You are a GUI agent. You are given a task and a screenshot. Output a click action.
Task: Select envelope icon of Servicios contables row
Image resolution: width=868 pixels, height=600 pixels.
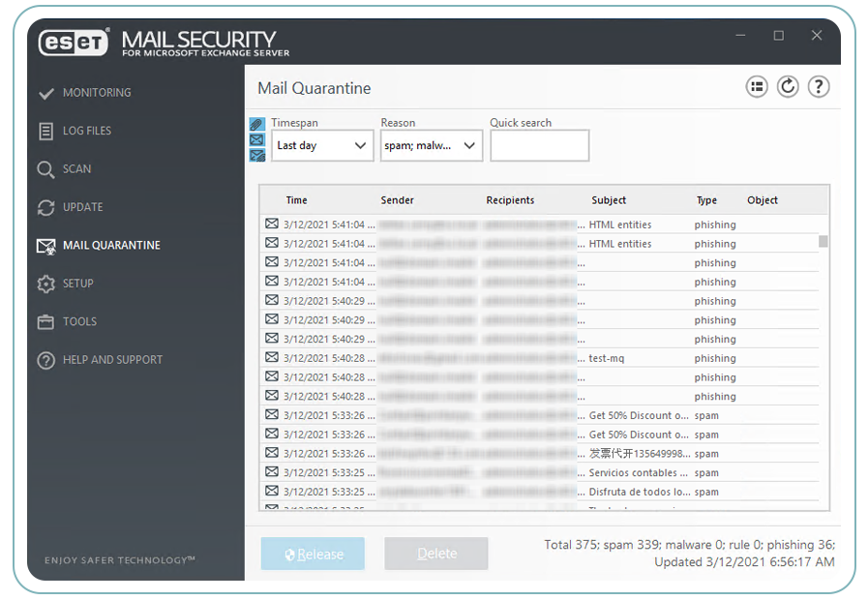click(271, 471)
